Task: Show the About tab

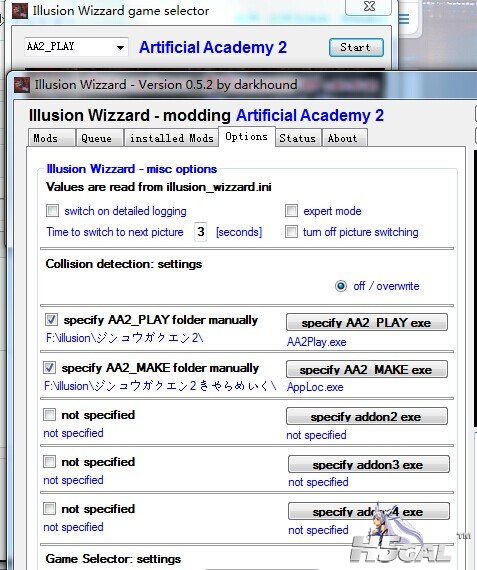Action: [344, 138]
